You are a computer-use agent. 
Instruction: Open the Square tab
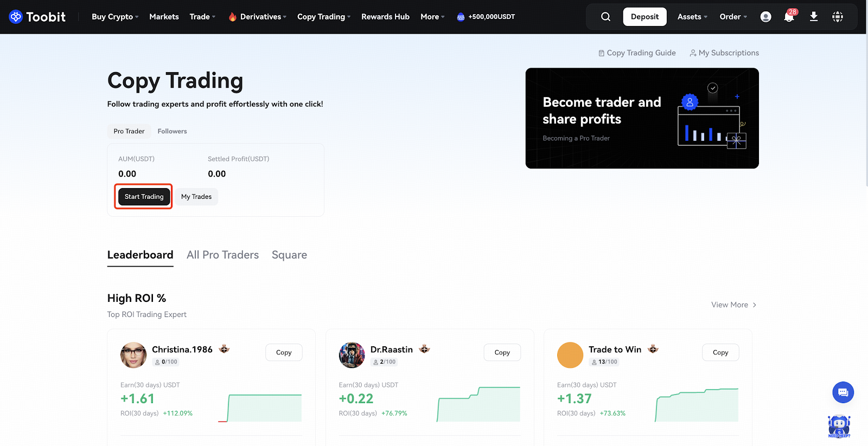(289, 255)
